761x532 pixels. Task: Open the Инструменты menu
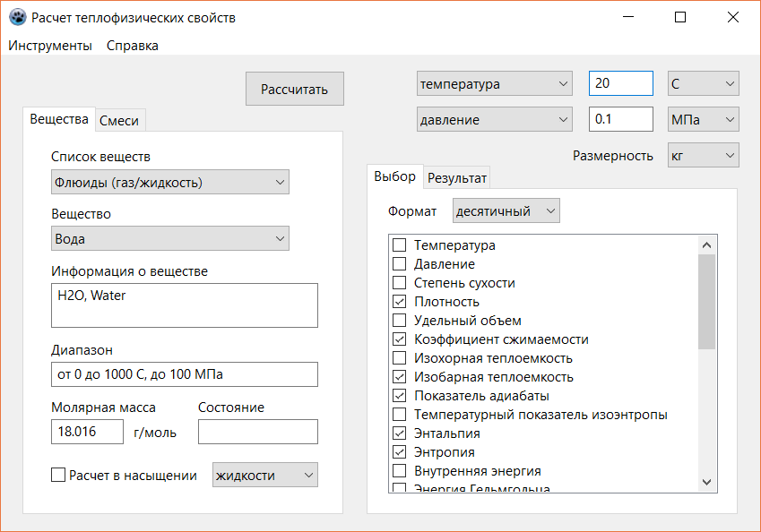point(50,46)
